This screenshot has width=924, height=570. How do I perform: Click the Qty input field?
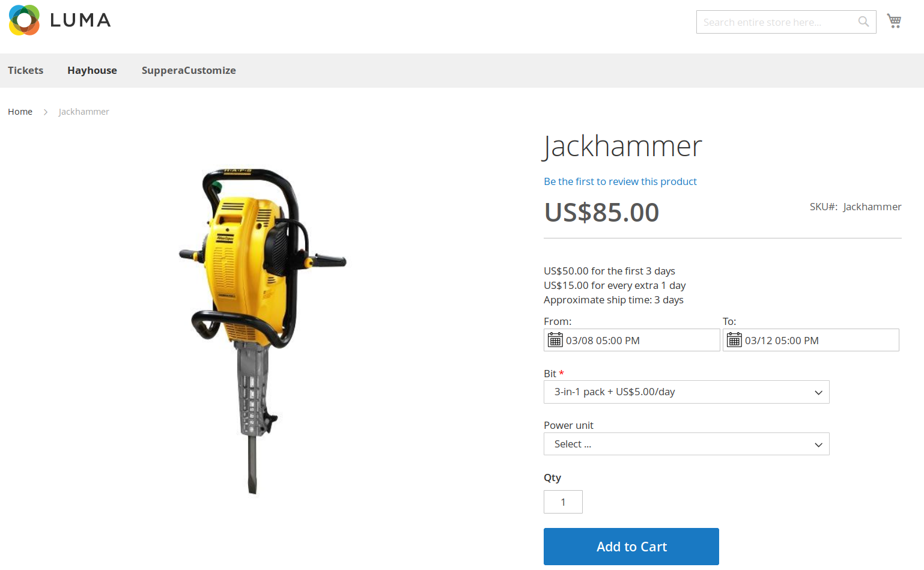click(x=563, y=502)
